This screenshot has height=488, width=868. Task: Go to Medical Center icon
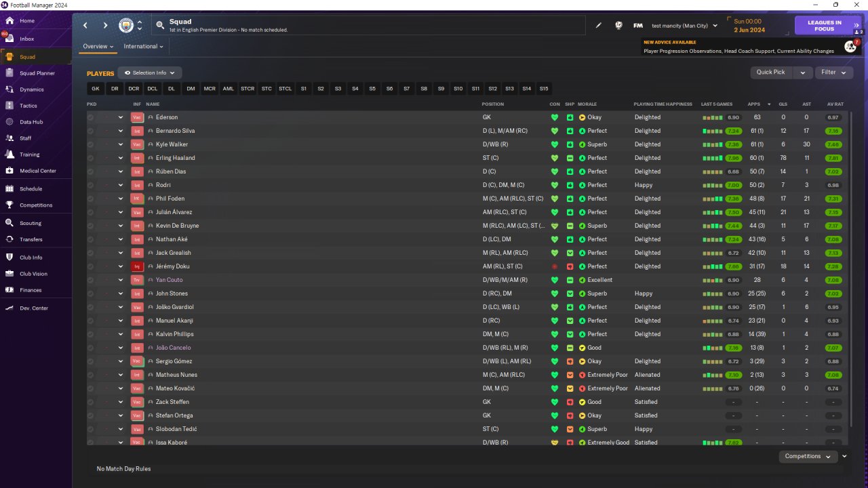pos(9,171)
